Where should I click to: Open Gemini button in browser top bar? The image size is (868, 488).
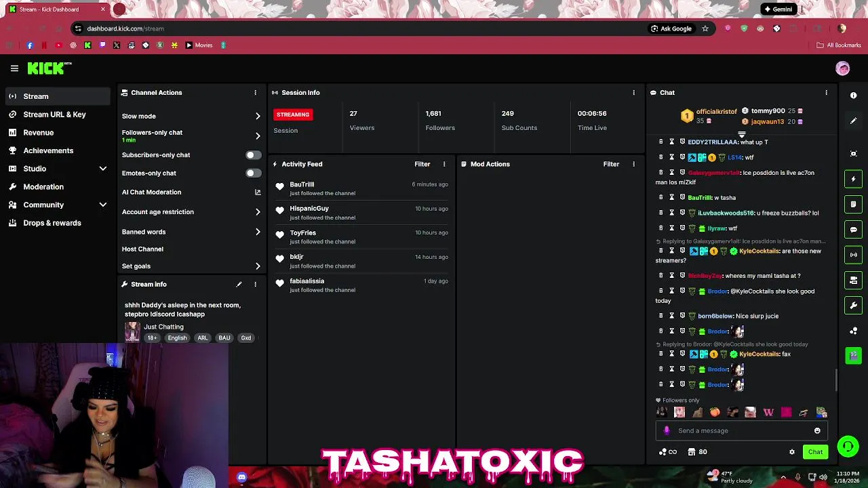click(x=778, y=9)
